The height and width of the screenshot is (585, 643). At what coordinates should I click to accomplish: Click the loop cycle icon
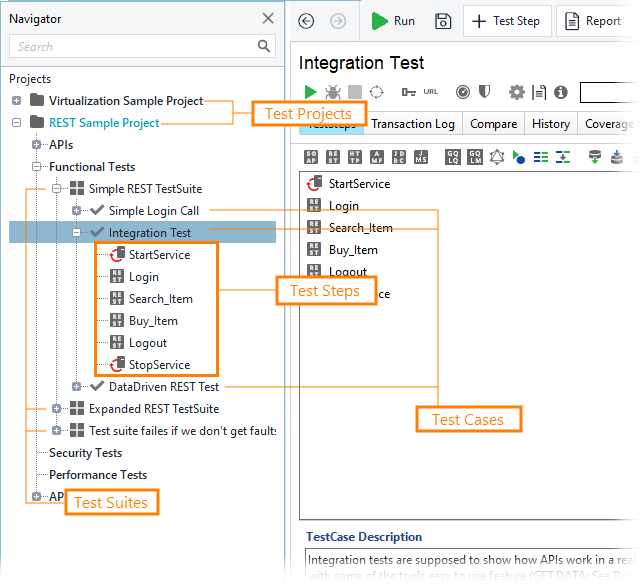[376, 92]
